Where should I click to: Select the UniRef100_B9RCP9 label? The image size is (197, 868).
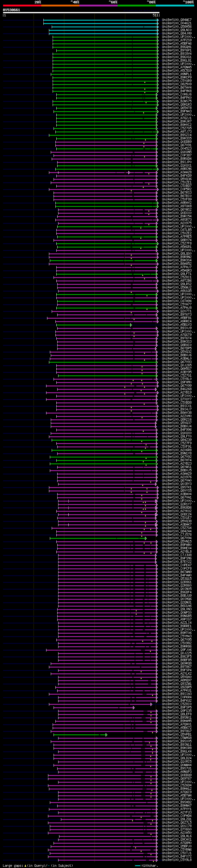[177, 78]
